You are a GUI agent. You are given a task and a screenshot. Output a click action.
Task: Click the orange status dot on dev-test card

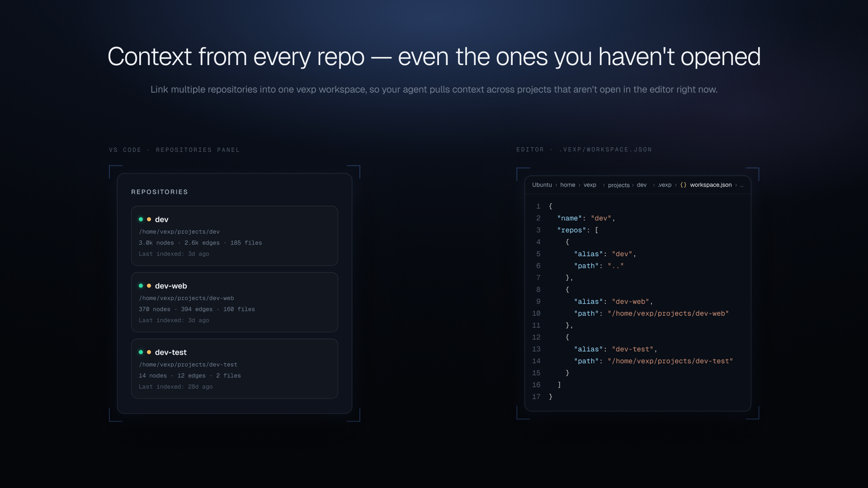click(x=149, y=352)
